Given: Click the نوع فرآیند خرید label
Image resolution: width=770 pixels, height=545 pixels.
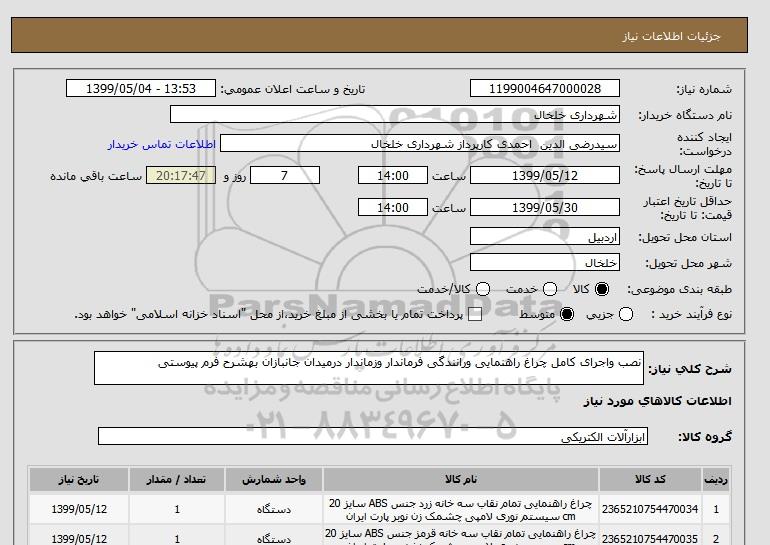Looking at the screenshot, I should [691, 314].
